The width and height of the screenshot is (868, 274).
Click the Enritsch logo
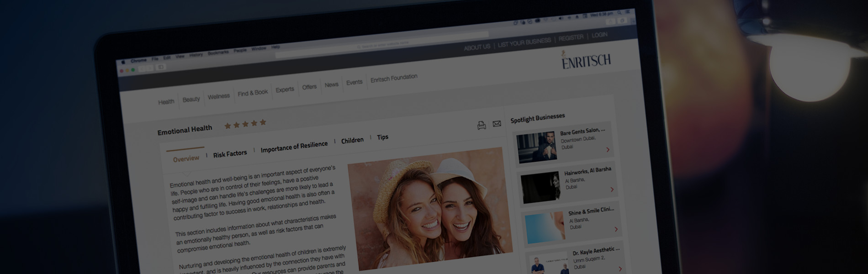pos(586,60)
